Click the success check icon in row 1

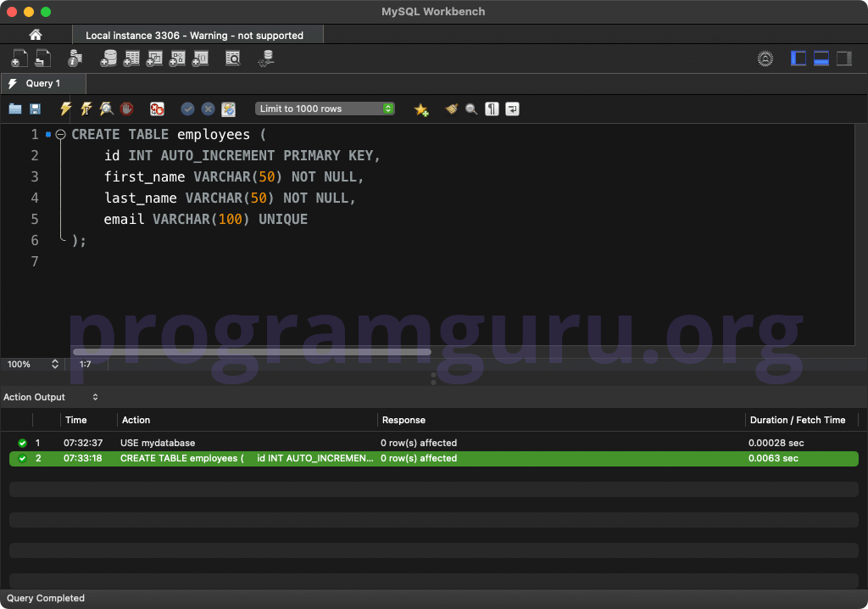pos(22,443)
